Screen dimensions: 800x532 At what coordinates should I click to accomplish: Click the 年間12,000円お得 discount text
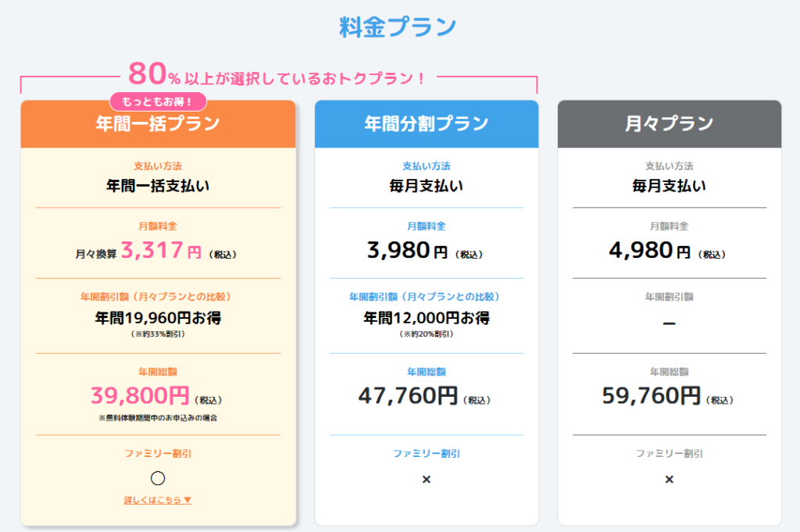click(427, 318)
